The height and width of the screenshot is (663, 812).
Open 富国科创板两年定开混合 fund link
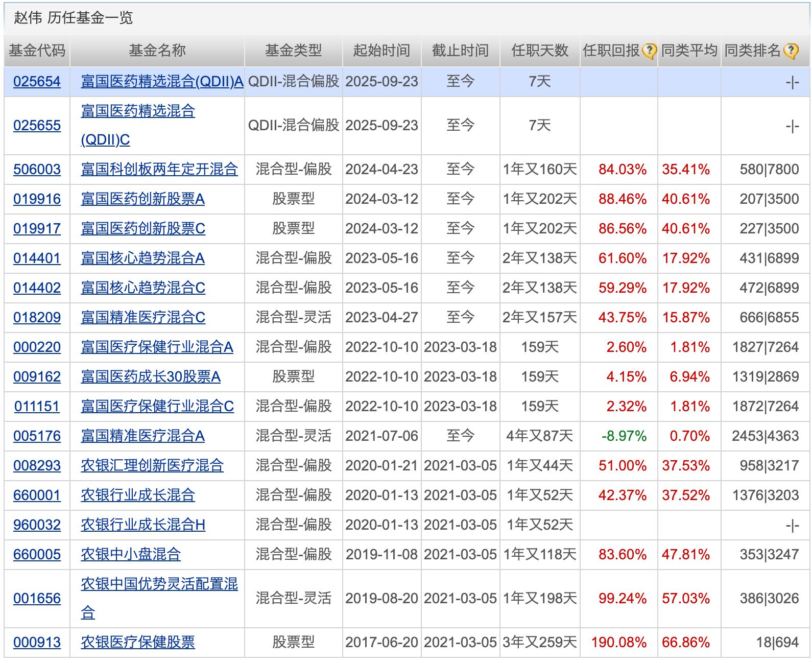pyautogui.click(x=159, y=170)
